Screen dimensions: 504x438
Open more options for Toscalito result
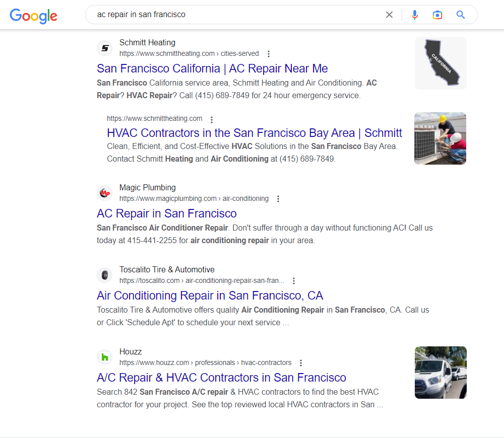(293, 280)
